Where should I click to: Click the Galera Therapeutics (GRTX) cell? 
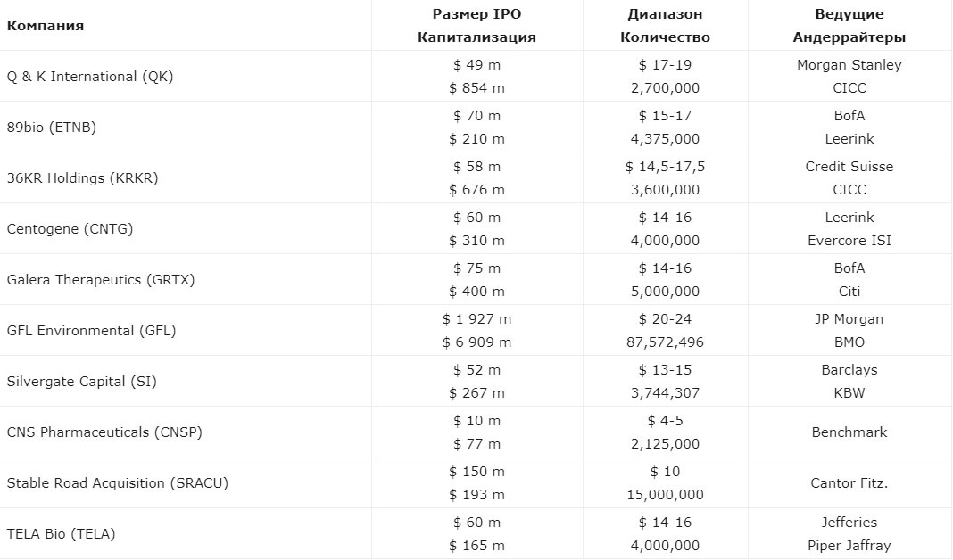point(101,280)
